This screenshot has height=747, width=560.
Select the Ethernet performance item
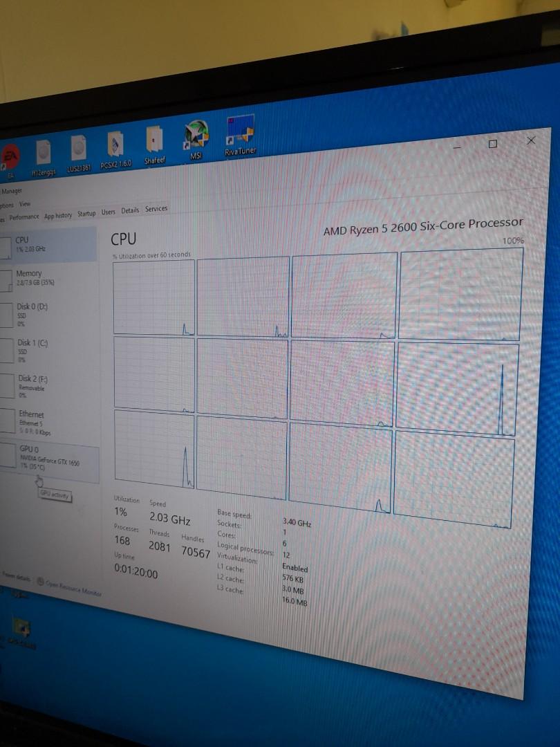(x=50, y=422)
